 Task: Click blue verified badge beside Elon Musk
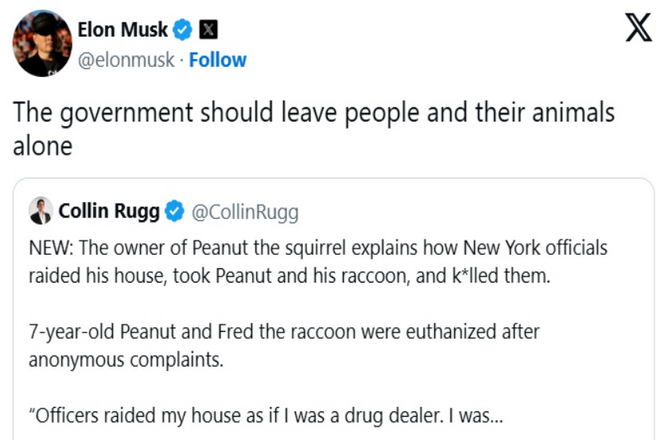(x=183, y=30)
